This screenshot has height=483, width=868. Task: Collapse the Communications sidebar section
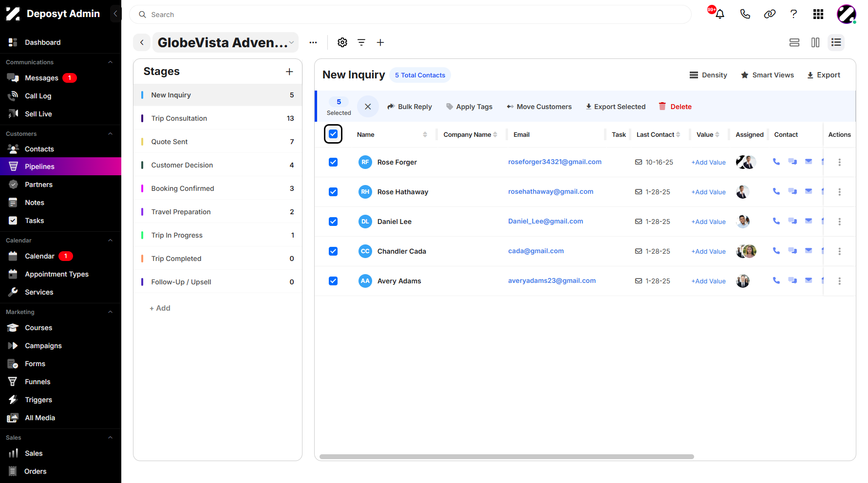click(110, 62)
